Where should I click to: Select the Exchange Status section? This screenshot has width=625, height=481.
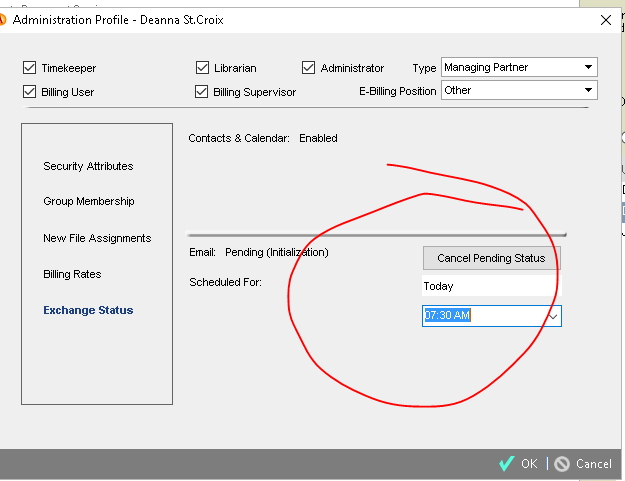click(88, 310)
